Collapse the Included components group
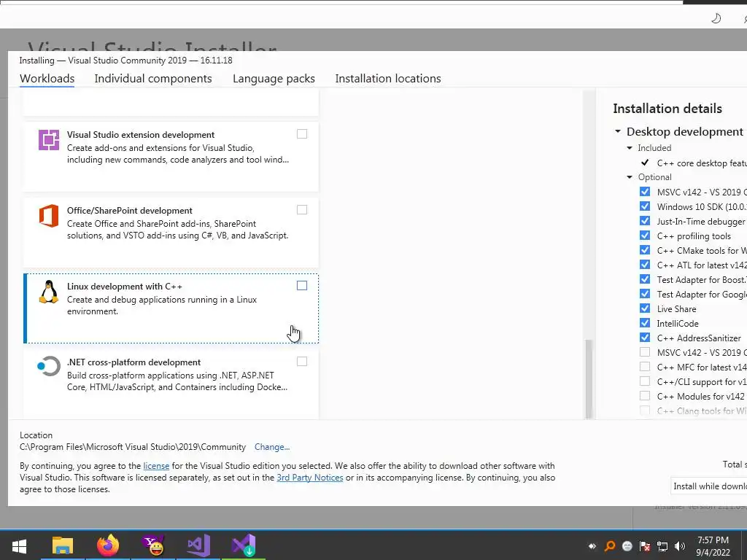Screen dimensions: 747x560 point(630,148)
